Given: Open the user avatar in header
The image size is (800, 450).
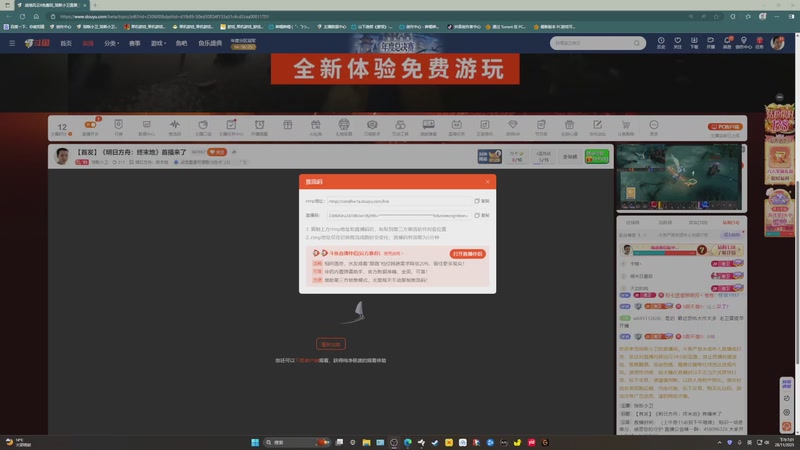Looking at the screenshot, I should [778, 43].
